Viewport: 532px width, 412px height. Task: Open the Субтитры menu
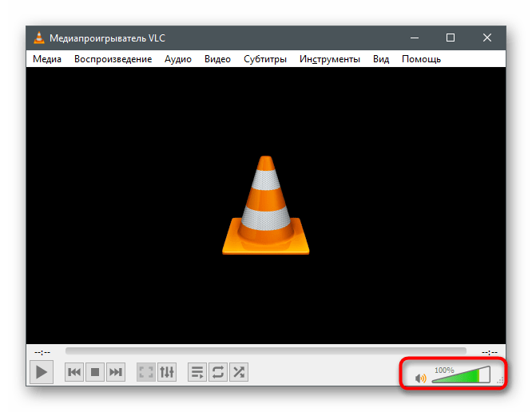coord(265,59)
